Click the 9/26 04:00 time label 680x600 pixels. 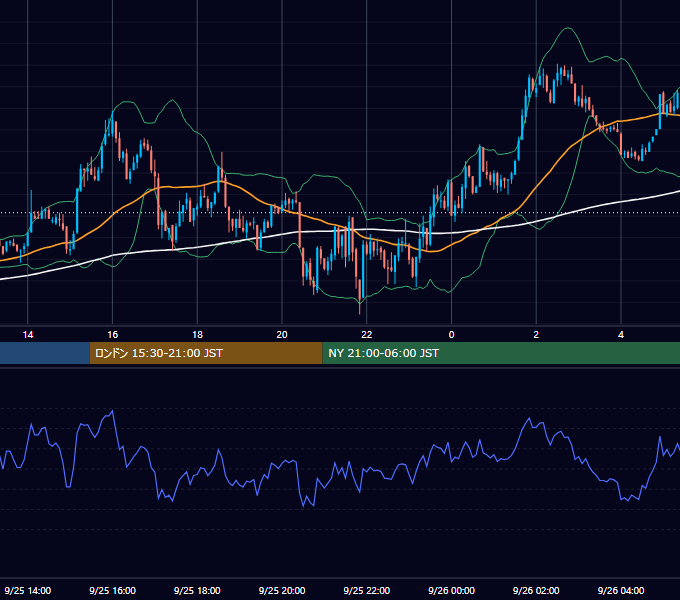coord(621,590)
